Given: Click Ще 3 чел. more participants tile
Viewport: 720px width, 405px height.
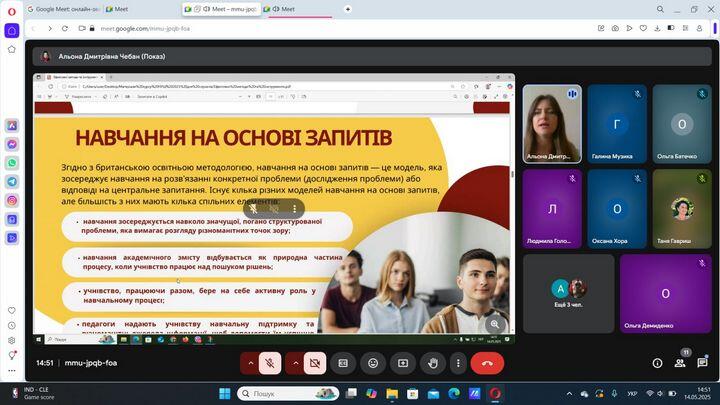Looking at the screenshot, I should [x=568, y=293].
